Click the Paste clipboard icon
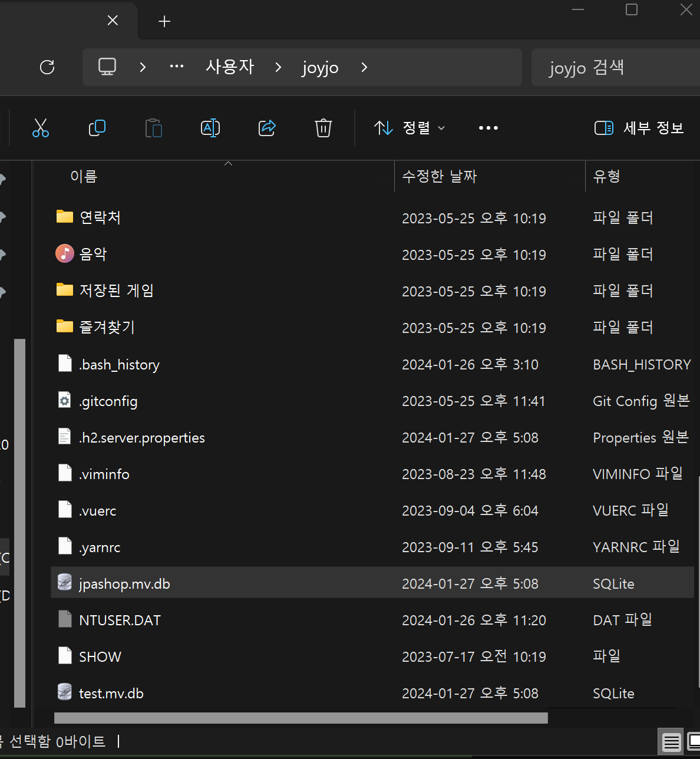The image size is (700, 759). pos(154,128)
